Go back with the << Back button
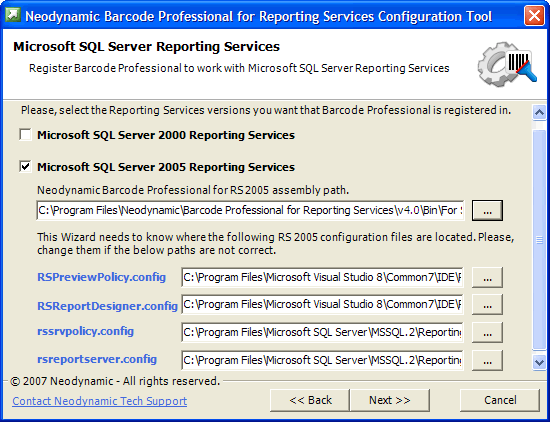Screen dimensions: 550x422 (x=310, y=400)
